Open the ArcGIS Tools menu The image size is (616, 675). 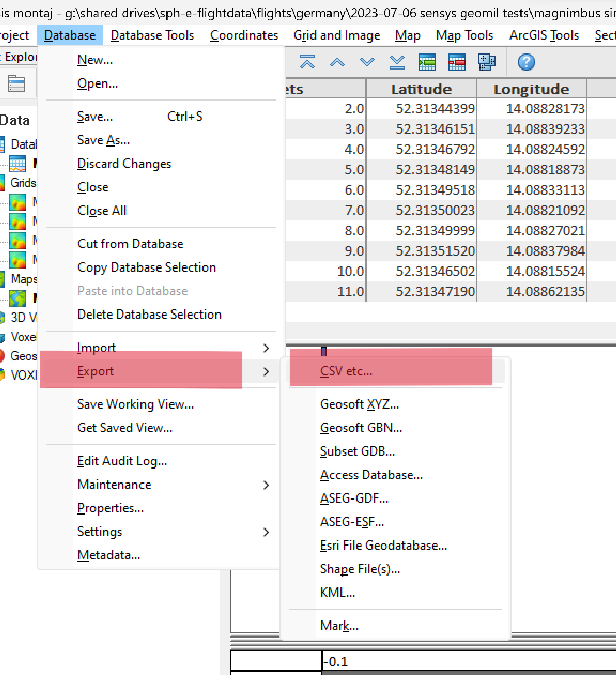pyautogui.click(x=544, y=35)
